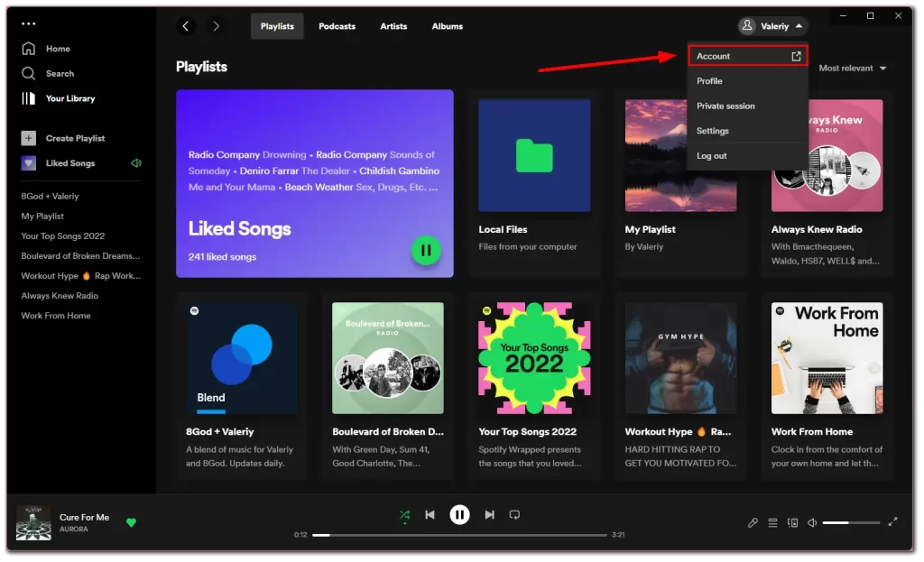Viewport: 924px width, 562px height.
Task: Navigate forward with the right arrow
Action: [217, 26]
